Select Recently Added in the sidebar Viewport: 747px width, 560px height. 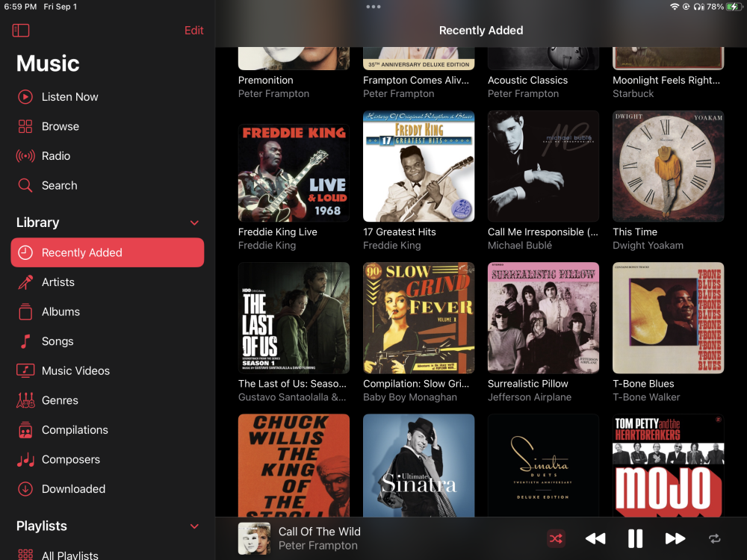107,252
